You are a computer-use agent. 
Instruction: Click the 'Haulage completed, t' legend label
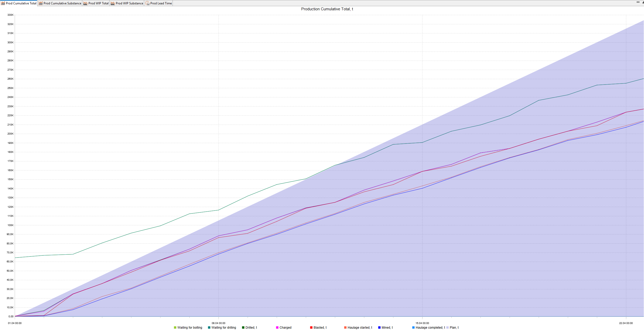pos(430,328)
